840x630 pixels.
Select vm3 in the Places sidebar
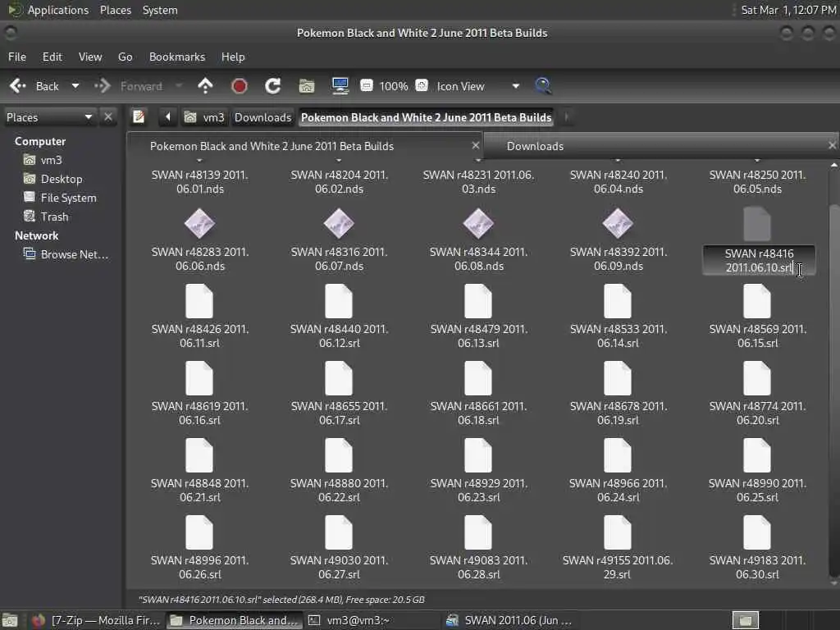pyautogui.click(x=51, y=160)
